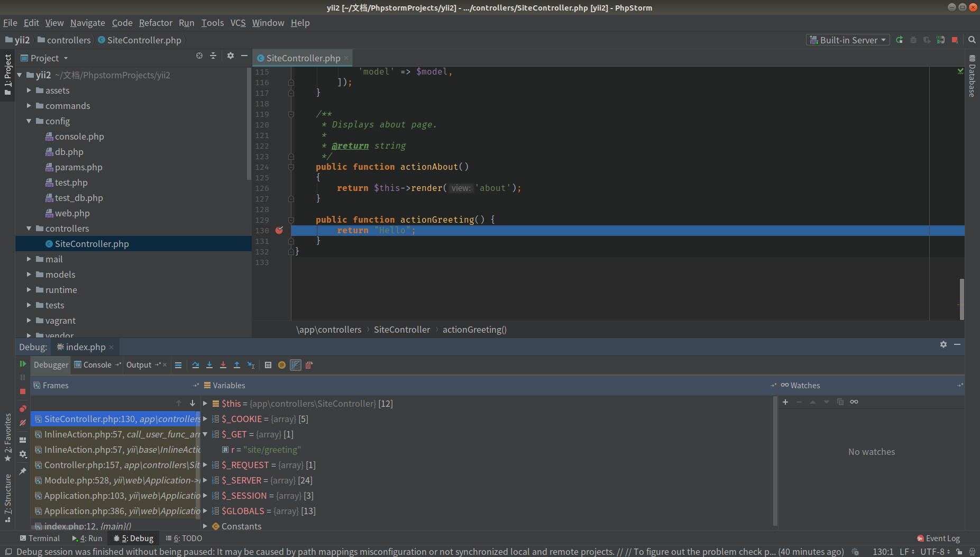This screenshot has width=980, height=557.
Task: Click Show Execution Point icon
Action: point(178,365)
